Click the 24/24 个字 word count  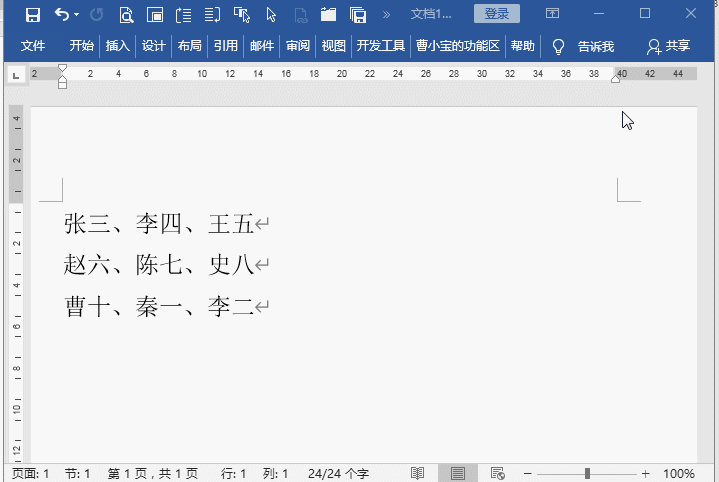[338, 473]
